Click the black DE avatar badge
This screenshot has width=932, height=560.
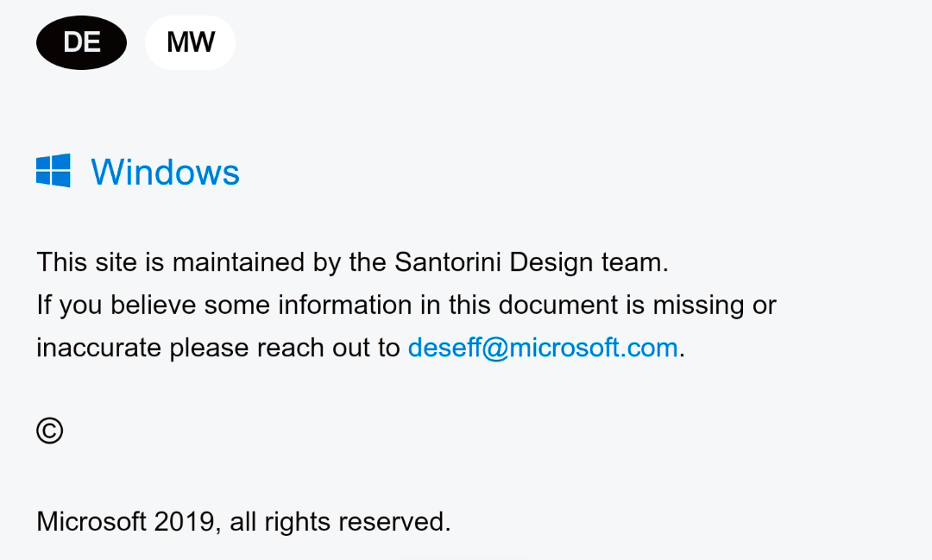[81, 43]
